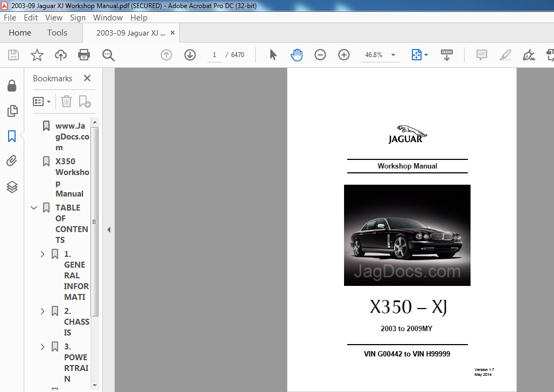The width and height of the screenshot is (554, 392).
Task: Open the Layers panel icon
Action: point(12,187)
